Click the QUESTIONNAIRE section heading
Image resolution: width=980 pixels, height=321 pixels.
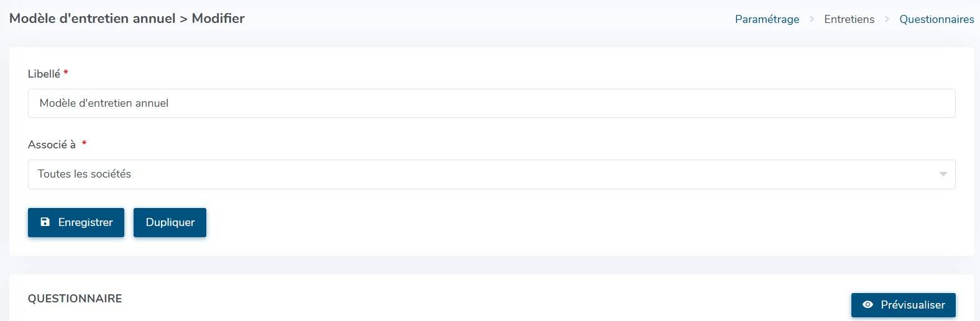[75, 299]
